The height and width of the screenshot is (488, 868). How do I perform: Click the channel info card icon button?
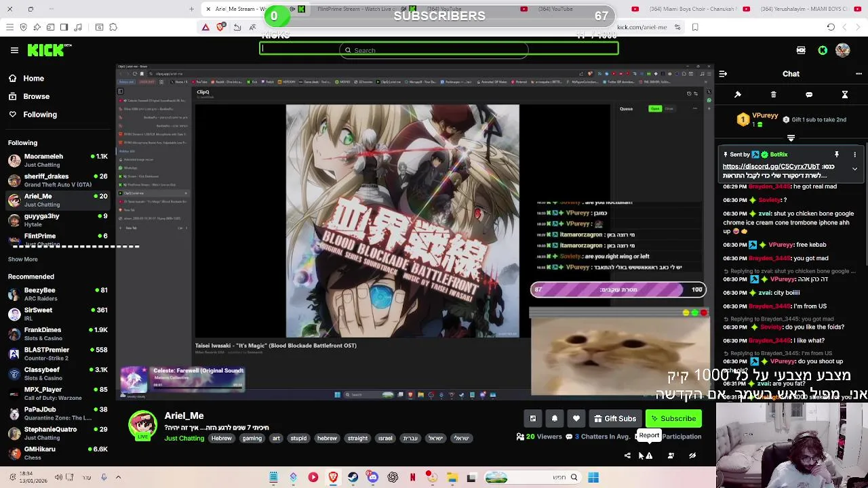[x=533, y=419]
